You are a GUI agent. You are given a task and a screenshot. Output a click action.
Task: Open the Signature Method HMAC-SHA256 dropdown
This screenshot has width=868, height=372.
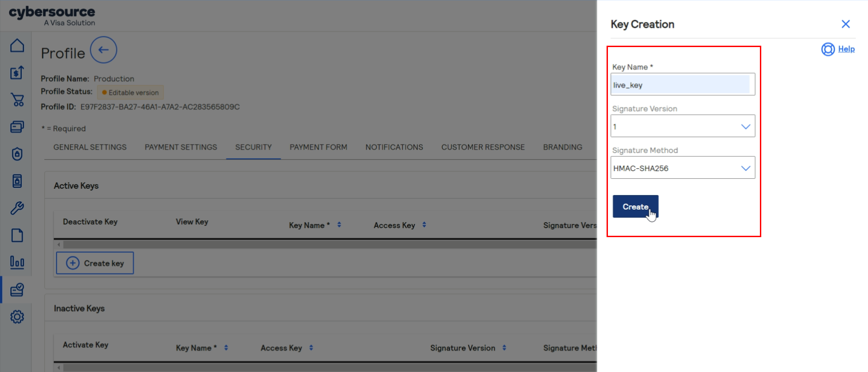click(x=683, y=168)
